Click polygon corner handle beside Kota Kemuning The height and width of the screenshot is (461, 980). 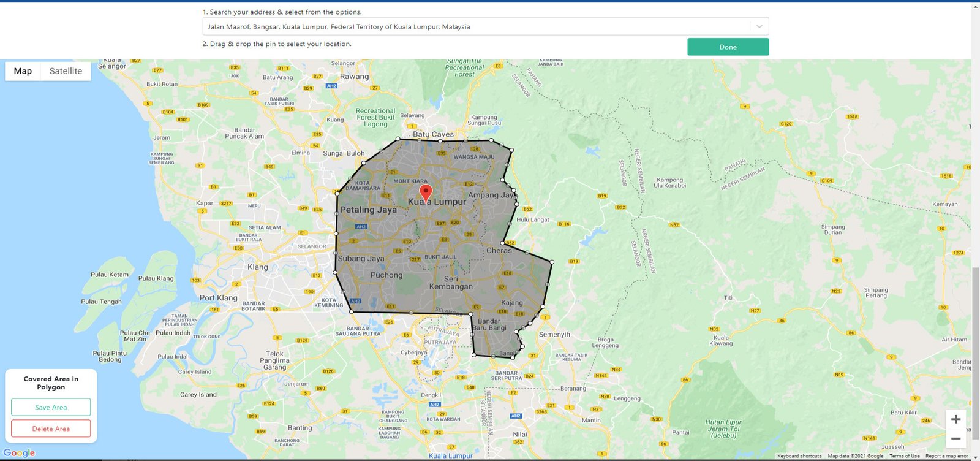pyautogui.click(x=352, y=311)
